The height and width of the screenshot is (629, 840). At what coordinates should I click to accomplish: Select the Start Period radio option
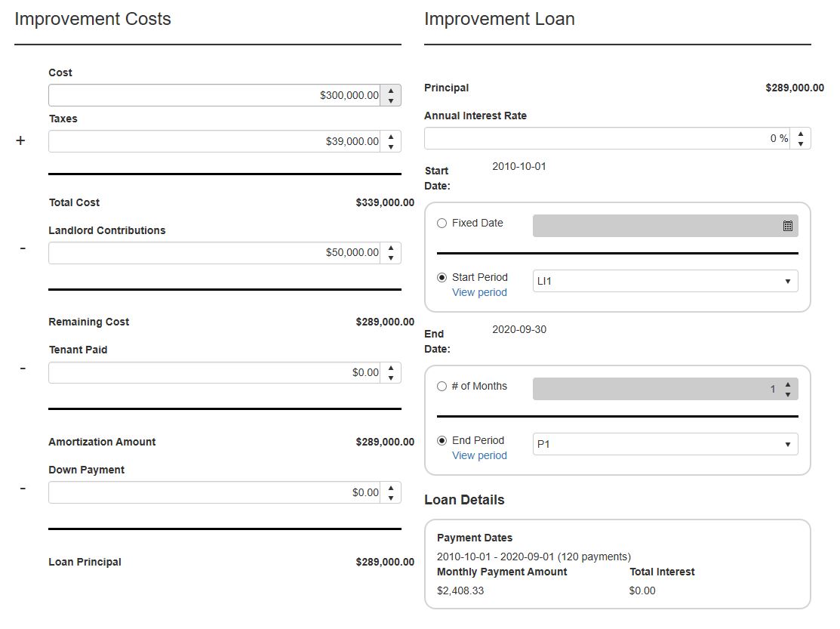click(x=442, y=278)
